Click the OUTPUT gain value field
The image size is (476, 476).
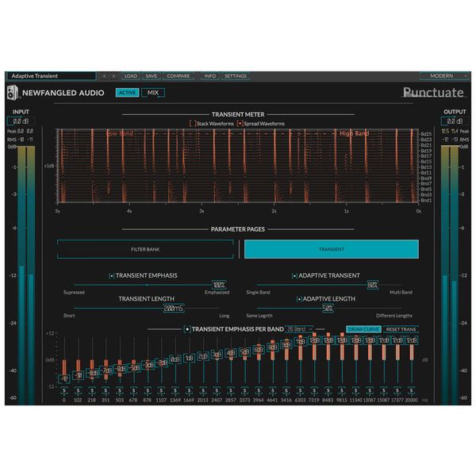pyautogui.click(x=455, y=121)
